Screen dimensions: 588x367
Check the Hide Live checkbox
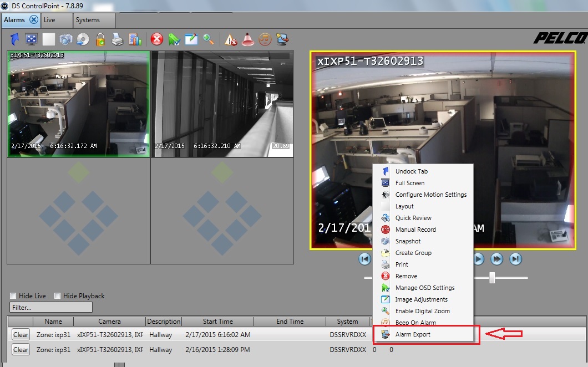12,295
